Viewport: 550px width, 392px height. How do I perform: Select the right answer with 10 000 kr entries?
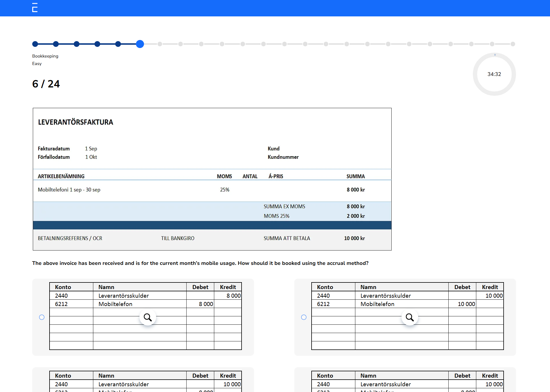click(x=304, y=317)
